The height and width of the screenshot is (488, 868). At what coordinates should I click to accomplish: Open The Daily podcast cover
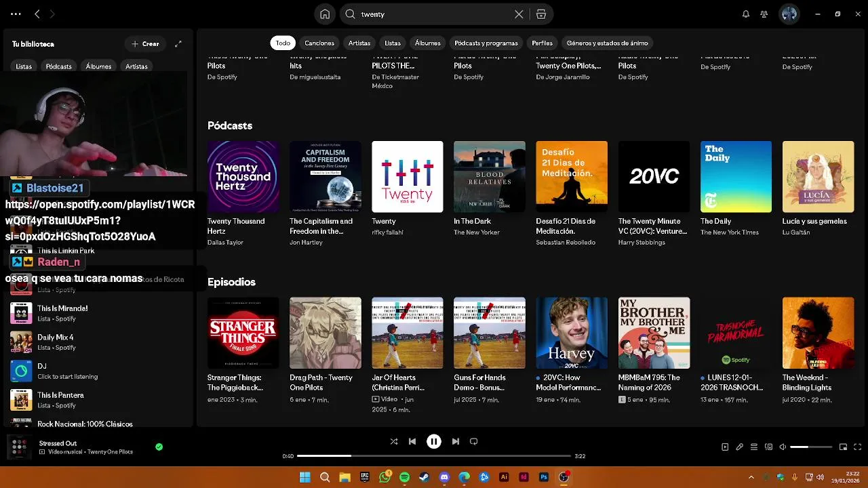pos(736,177)
